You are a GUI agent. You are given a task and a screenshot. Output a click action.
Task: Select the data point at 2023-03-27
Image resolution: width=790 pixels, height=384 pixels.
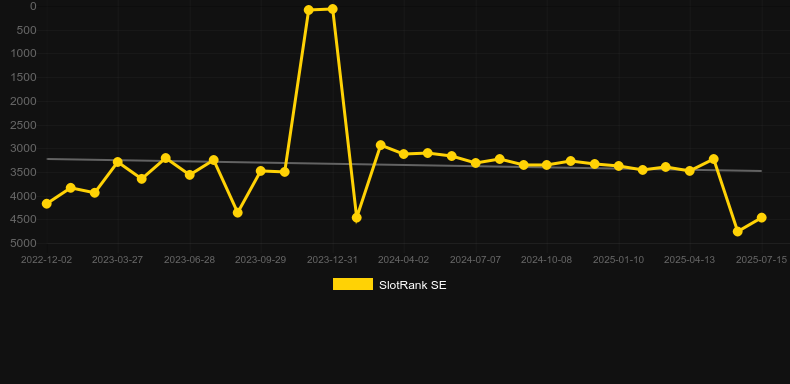coord(118,162)
